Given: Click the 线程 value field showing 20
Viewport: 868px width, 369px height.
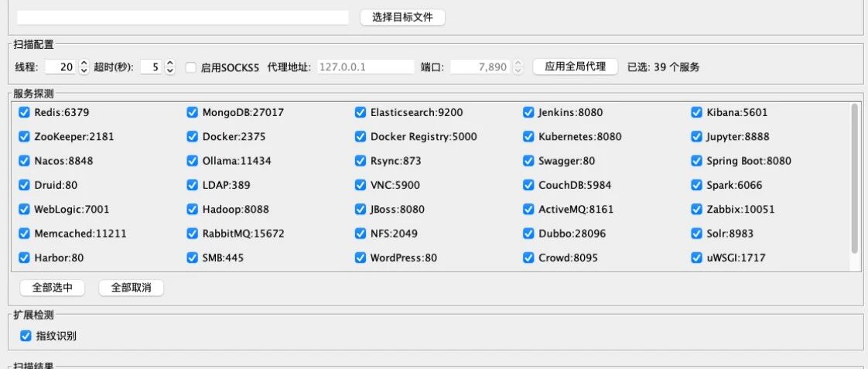Looking at the screenshot, I should (61, 67).
